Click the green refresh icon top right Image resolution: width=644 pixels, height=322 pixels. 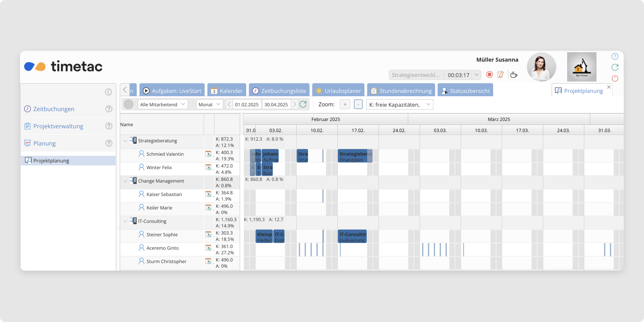[x=615, y=67]
